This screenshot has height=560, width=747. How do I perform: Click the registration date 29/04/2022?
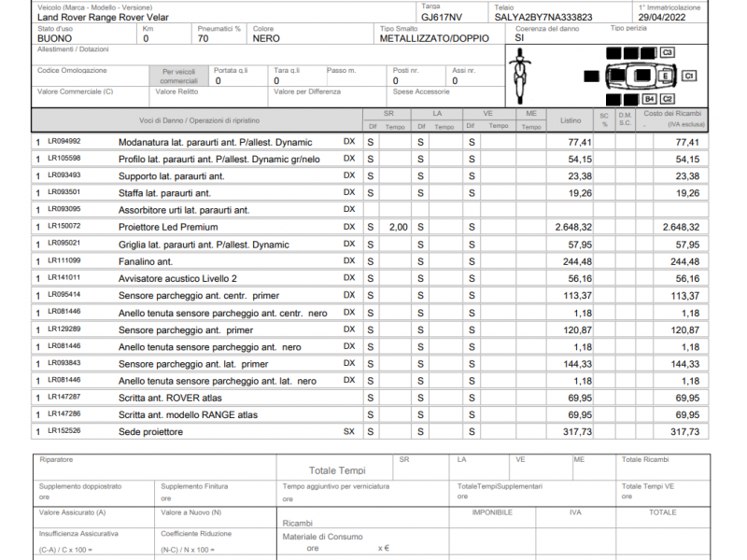[x=662, y=17]
